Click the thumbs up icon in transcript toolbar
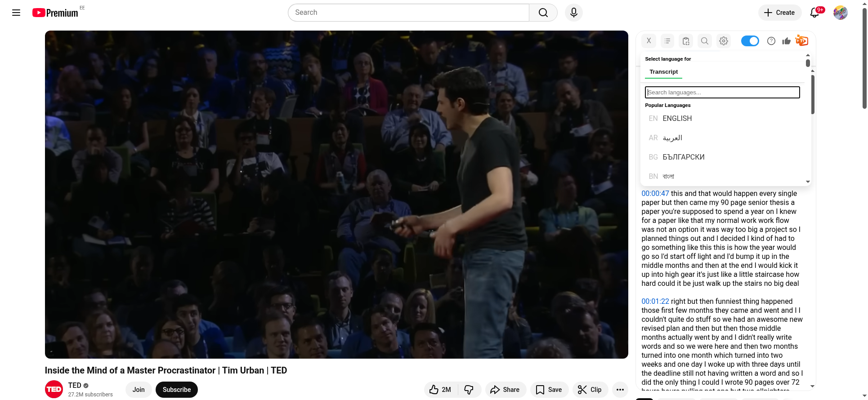The image size is (868, 400). 786,41
